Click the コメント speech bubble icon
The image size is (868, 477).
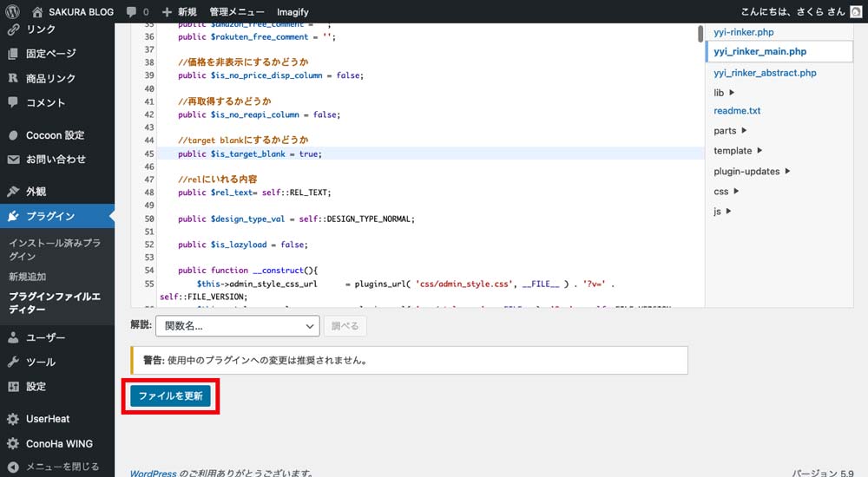tap(13, 102)
